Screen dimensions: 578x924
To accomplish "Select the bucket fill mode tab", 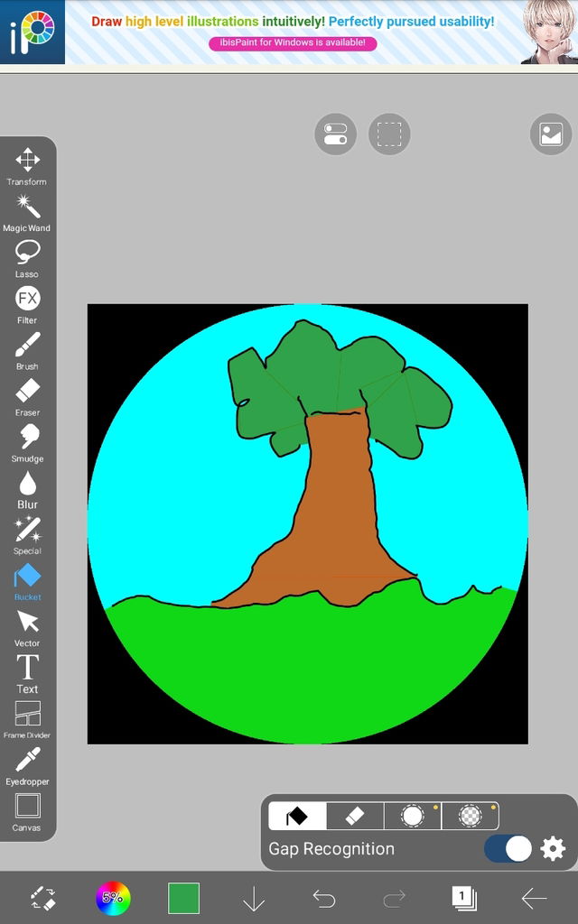I will click(x=297, y=816).
